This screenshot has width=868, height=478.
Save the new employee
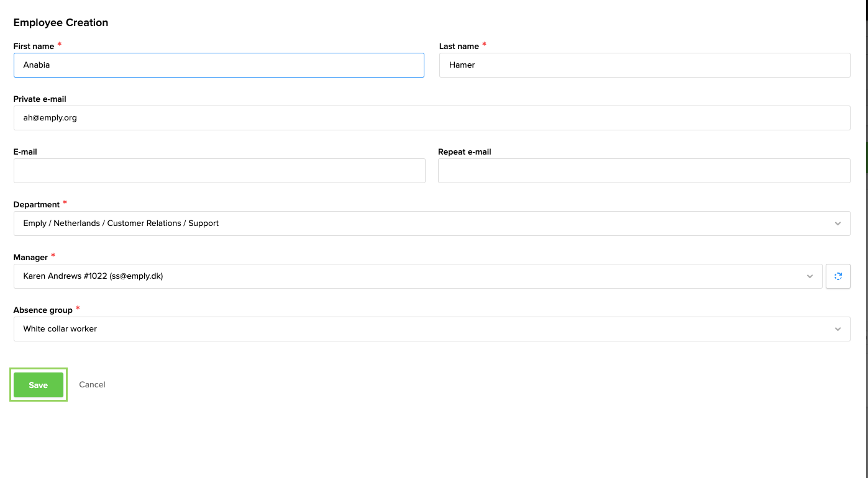tap(38, 384)
